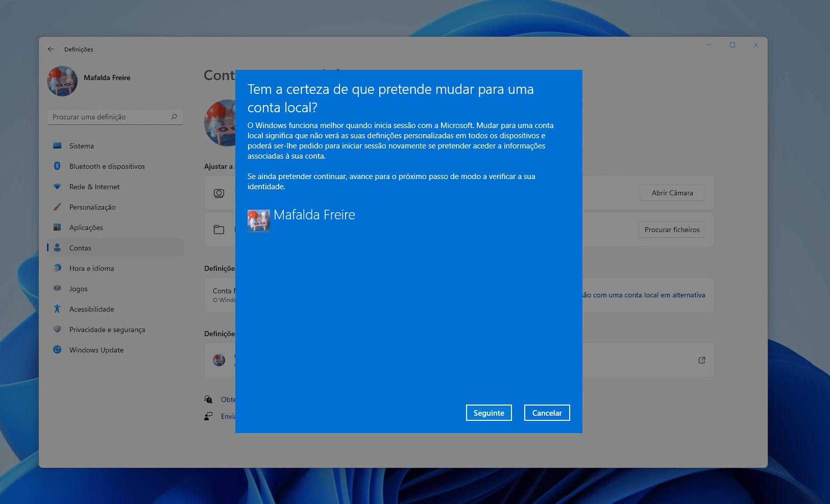
Task: Click the Contas person icon
Action: click(x=57, y=248)
